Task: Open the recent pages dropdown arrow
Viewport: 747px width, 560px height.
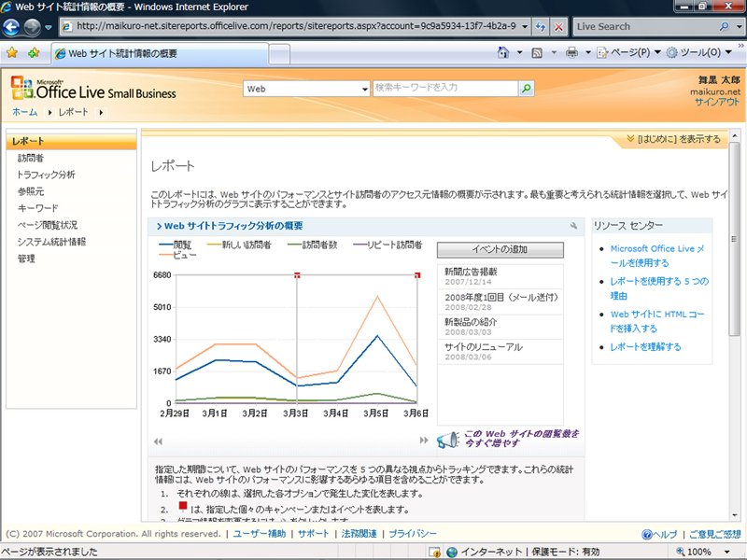Action: tap(49, 27)
